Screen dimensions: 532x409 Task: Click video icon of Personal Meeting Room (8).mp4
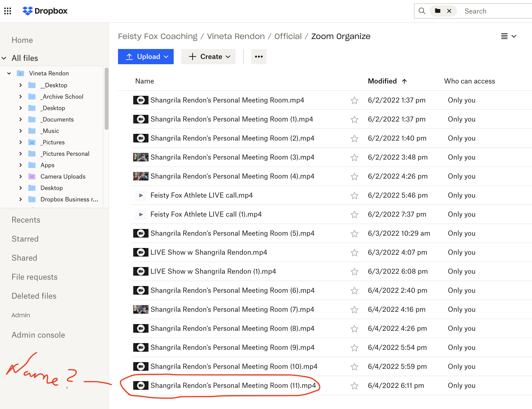click(141, 328)
